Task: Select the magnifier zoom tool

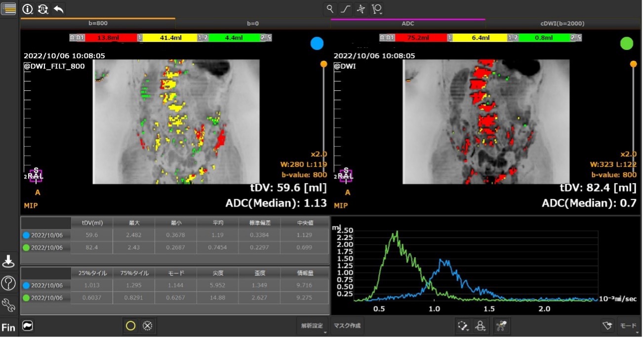Action: (x=330, y=9)
